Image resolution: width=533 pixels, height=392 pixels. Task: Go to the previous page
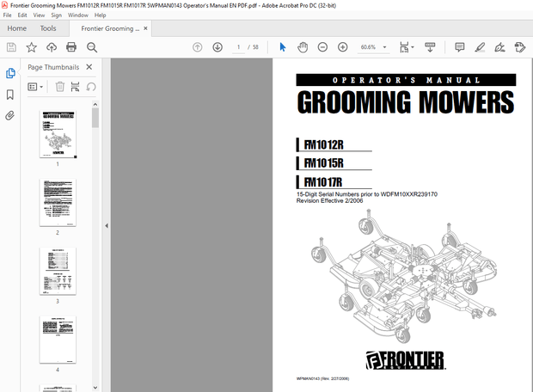pos(197,47)
